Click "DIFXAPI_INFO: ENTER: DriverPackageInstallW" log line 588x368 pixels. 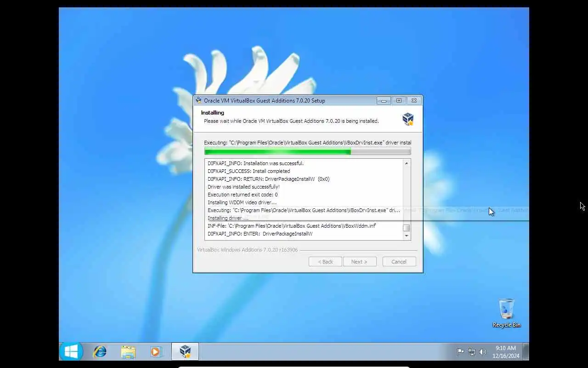pos(260,234)
